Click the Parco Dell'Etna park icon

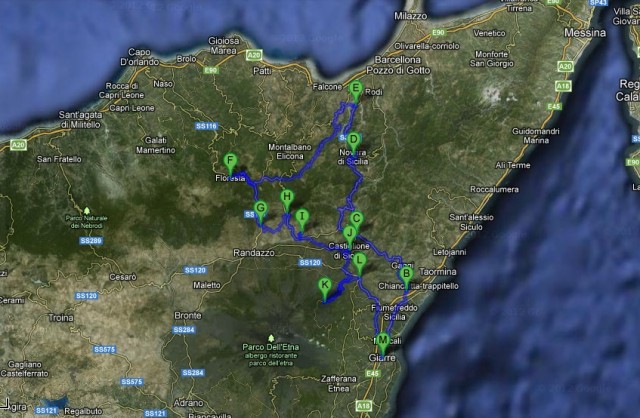(273, 337)
